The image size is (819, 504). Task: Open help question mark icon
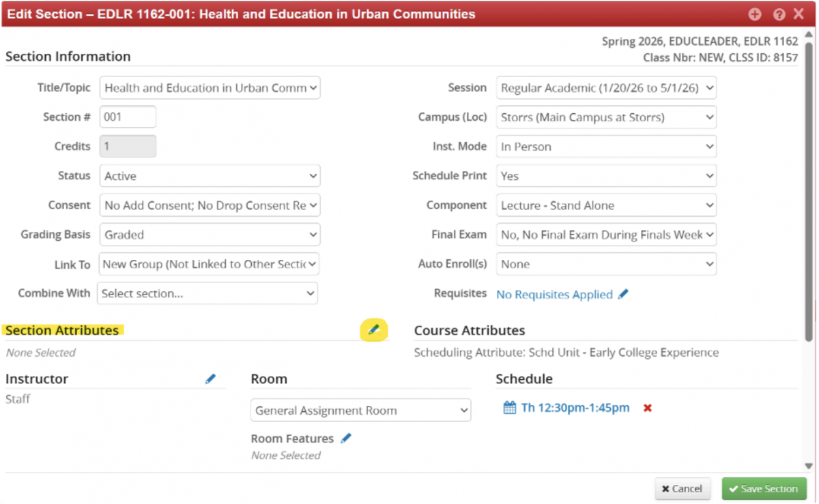[x=779, y=14]
